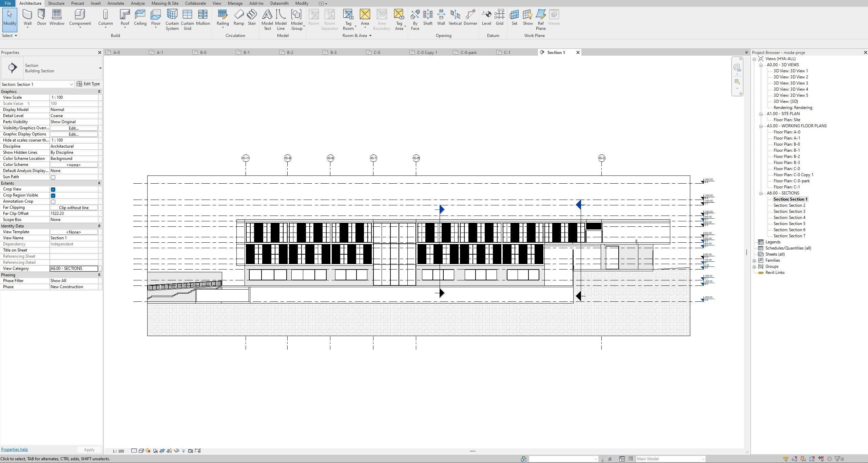The image size is (868, 463).
Task: Select the Wall tool in Build panel
Action: click(27, 17)
